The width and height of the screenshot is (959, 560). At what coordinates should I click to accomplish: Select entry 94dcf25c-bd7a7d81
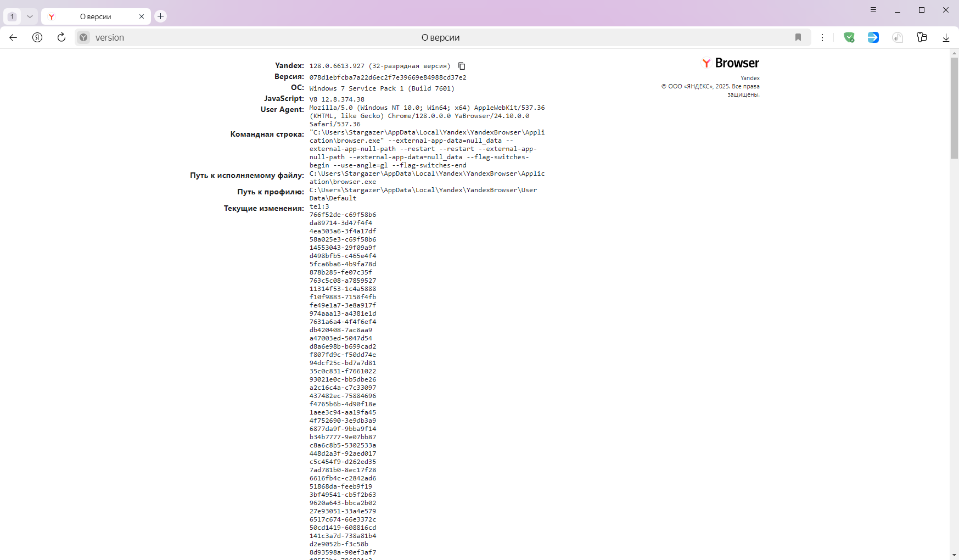[343, 363]
